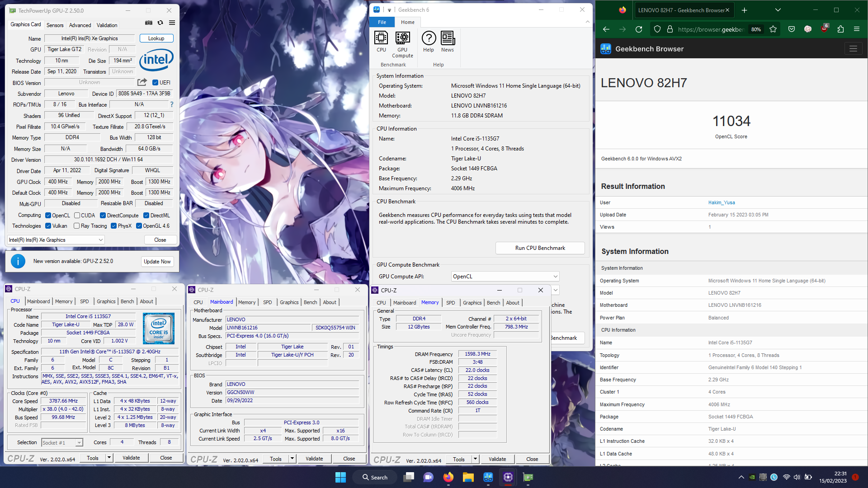Open Tools dropdown arrow in CPU-Z Mainboard window
The width and height of the screenshot is (868, 488).
(x=292, y=459)
